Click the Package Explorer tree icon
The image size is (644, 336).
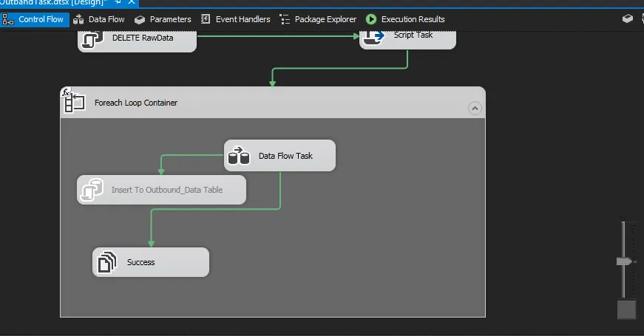click(285, 19)
